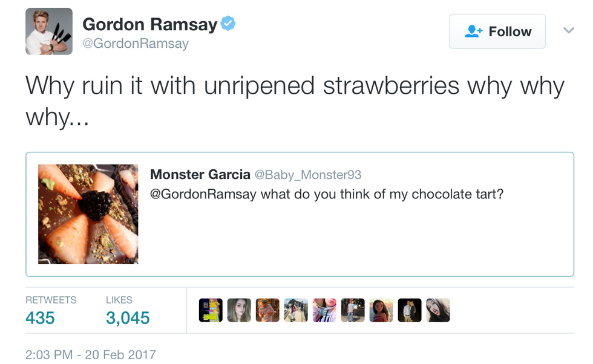Open the Gordon Ramsay display name link
The width and height of the screenshot is (593, 364).
(x=149, y=24)
